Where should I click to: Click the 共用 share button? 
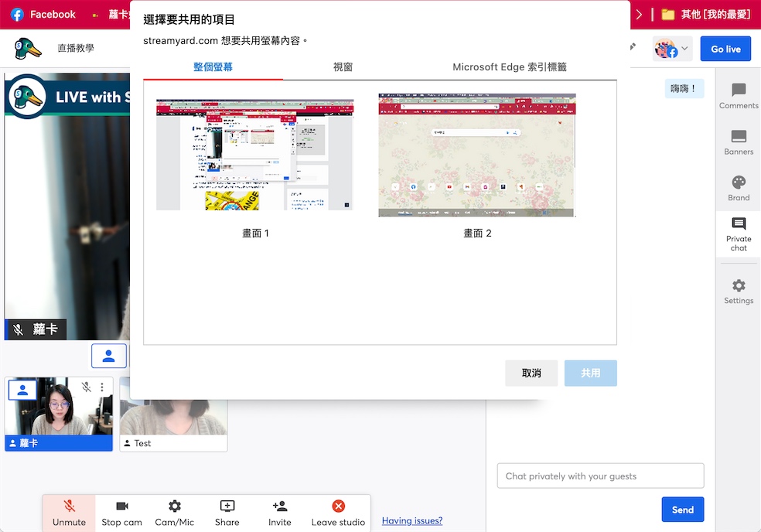point(590,373)
